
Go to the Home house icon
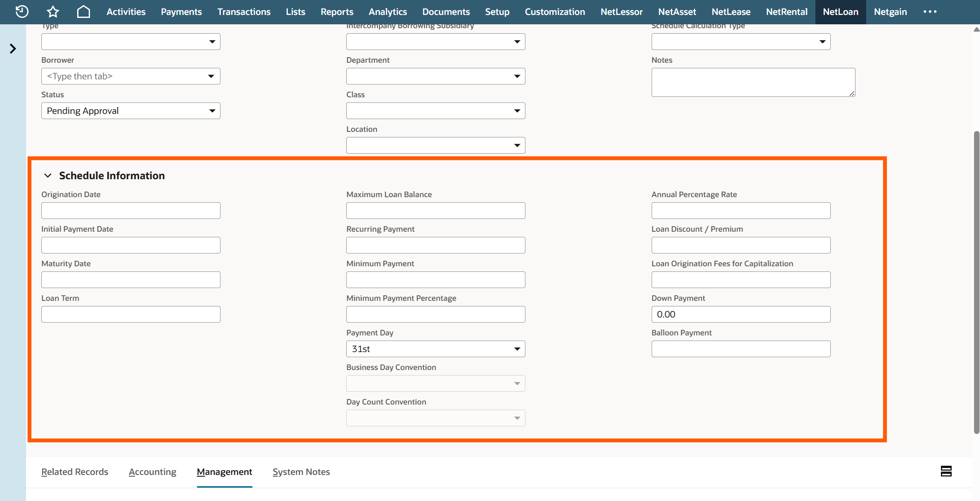[x=83, y=12]
